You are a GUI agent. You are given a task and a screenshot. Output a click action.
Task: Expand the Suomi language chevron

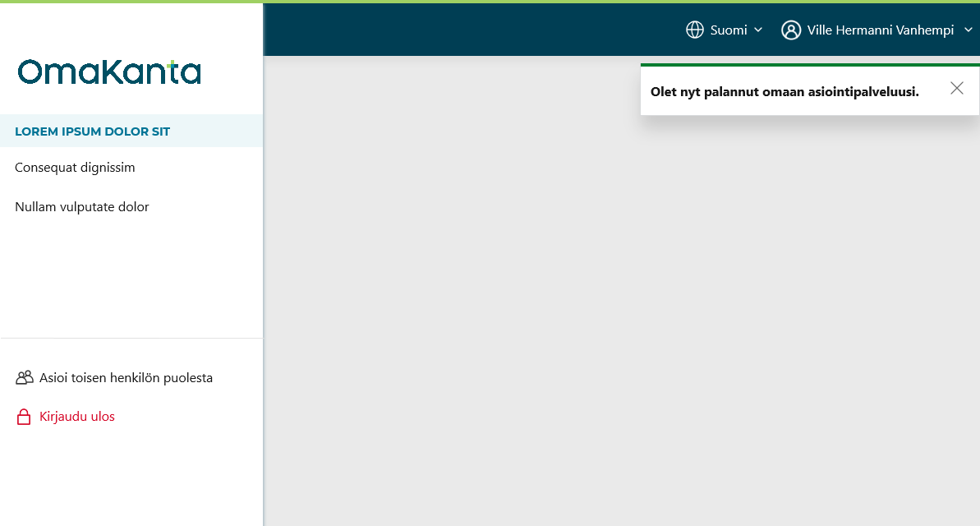coord(758,30)
